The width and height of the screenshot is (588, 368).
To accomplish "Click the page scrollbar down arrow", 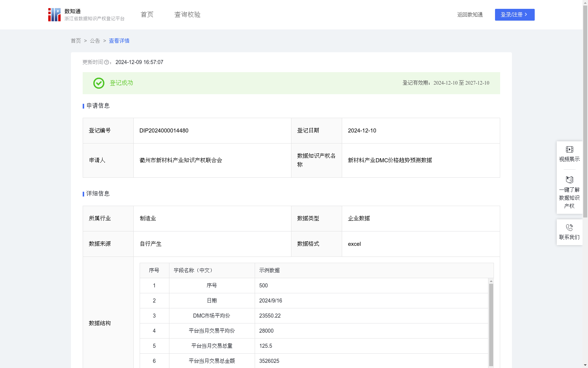I will (x=585, y=365).
